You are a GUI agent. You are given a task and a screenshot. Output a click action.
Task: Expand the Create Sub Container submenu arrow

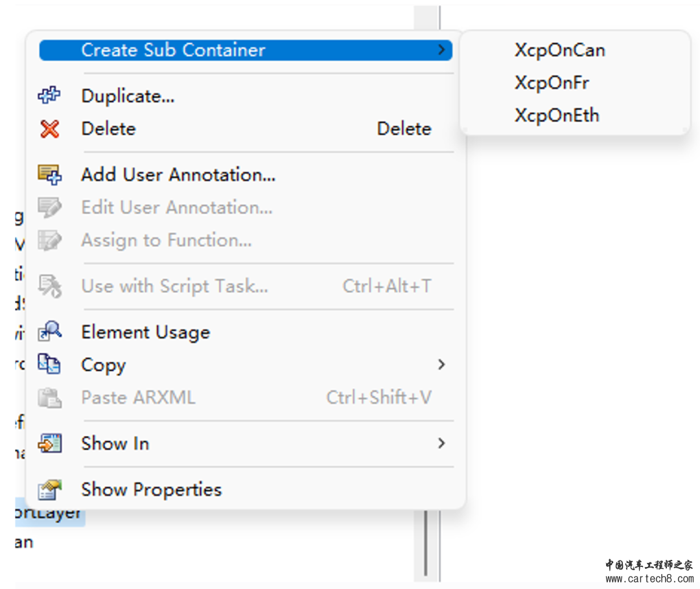(441, 49)
